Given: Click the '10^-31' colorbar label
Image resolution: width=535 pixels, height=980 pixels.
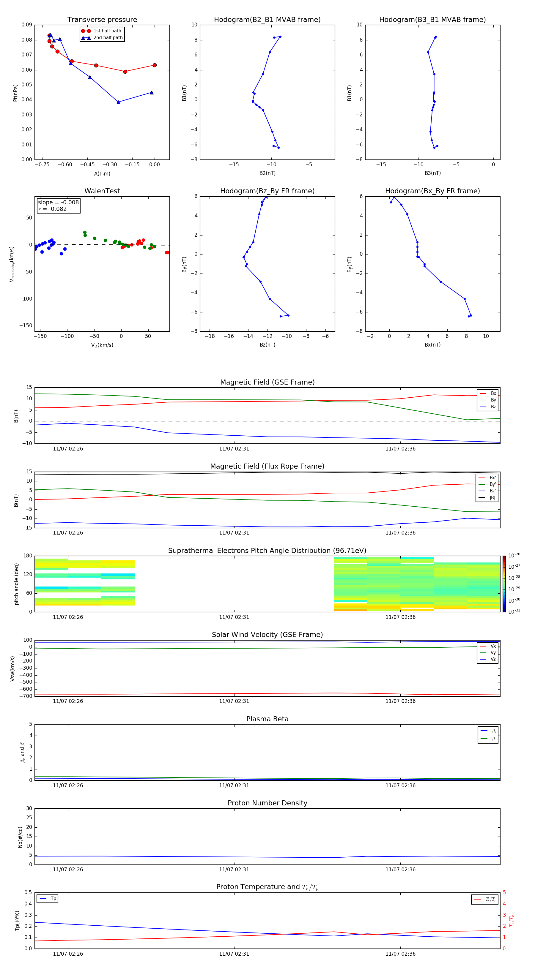Looking at the screenshot, I should [x=514, y=611].
